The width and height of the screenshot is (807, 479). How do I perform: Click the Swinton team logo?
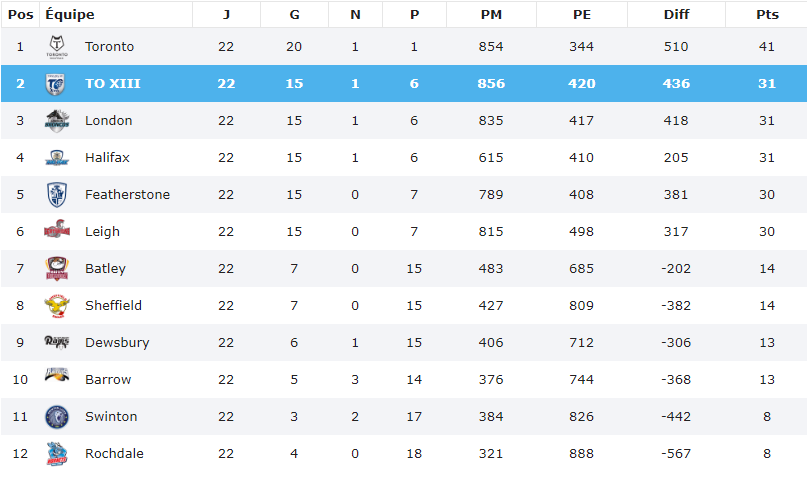tap(57, 417)
